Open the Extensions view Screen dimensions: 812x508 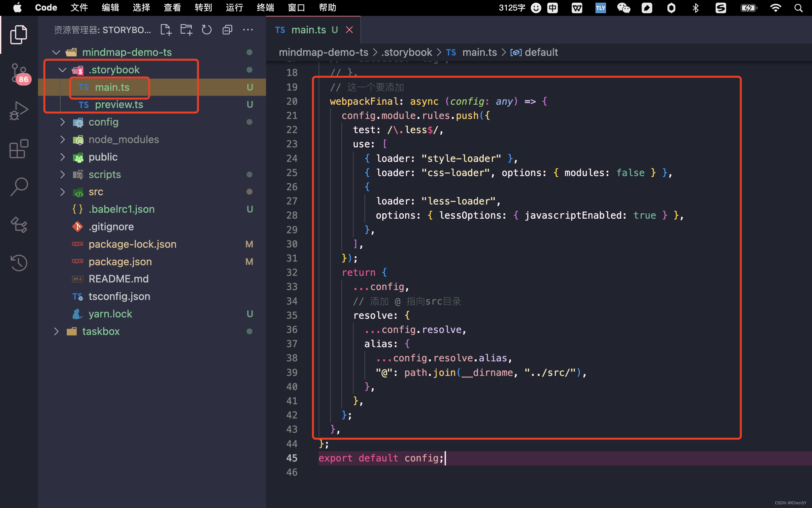(19, 149)
